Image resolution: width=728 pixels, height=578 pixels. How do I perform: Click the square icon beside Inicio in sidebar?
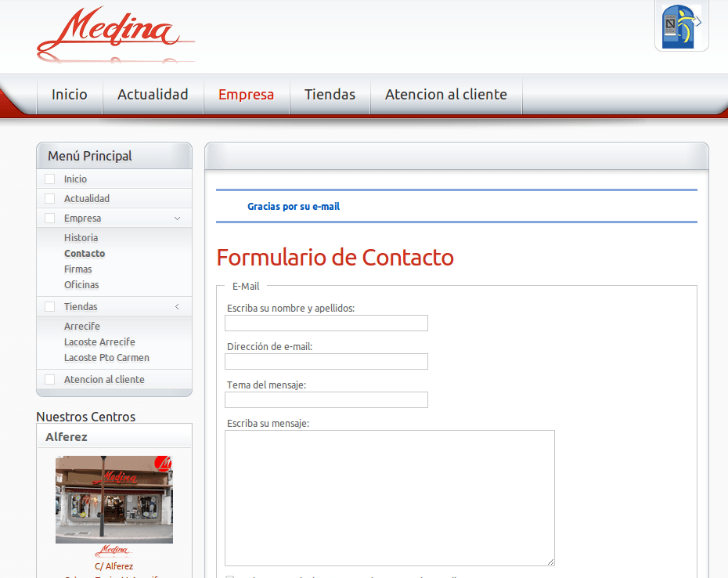(49, 179)
